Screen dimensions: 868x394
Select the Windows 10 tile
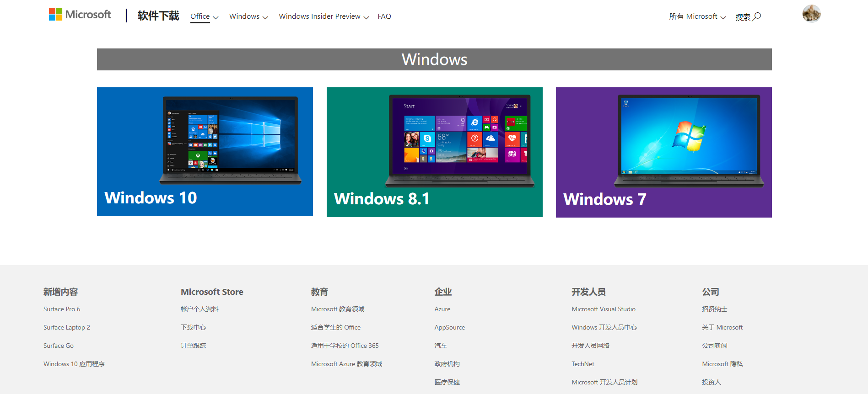(x=205, y=152)
